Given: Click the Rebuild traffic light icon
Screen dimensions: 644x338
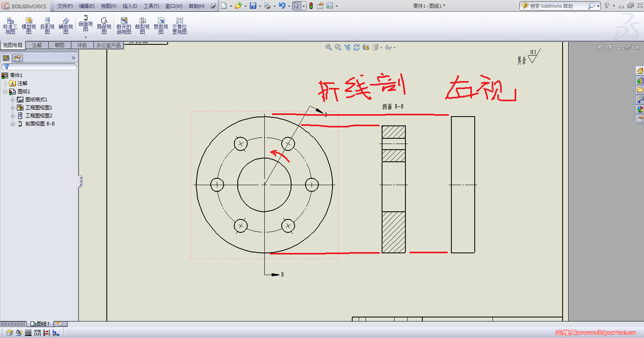Looking at the screenshot, I should pos(311,6).
